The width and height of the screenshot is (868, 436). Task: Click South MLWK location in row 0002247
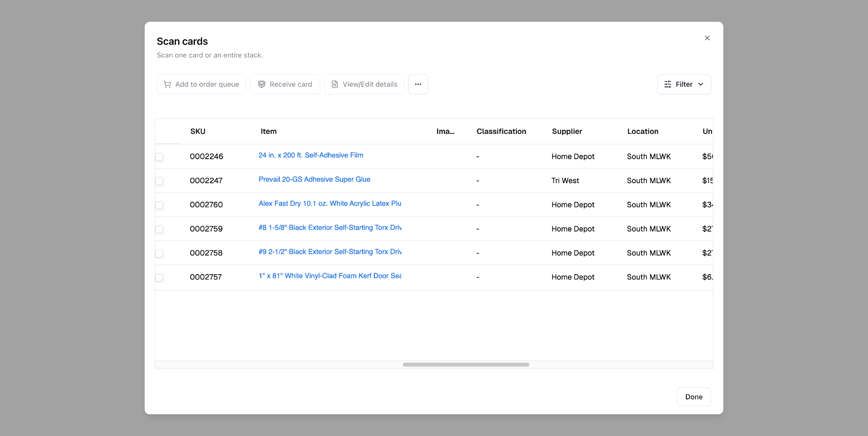coord(649,180)
